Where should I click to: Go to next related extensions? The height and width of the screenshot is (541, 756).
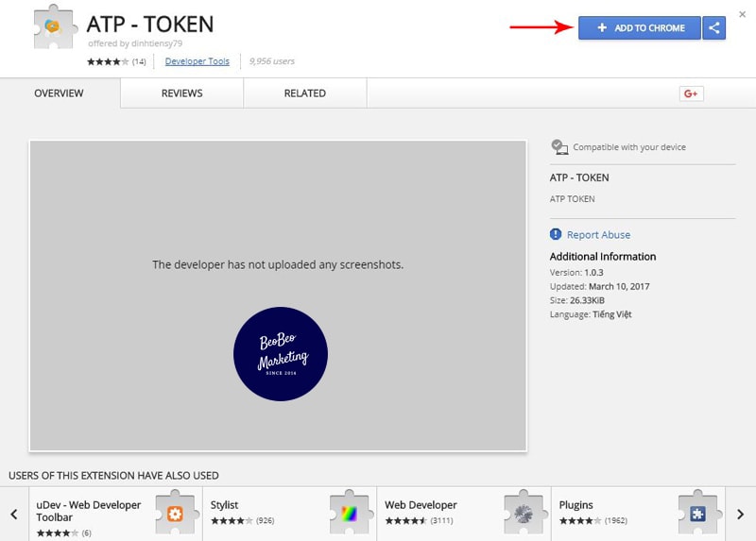point(741,514)
